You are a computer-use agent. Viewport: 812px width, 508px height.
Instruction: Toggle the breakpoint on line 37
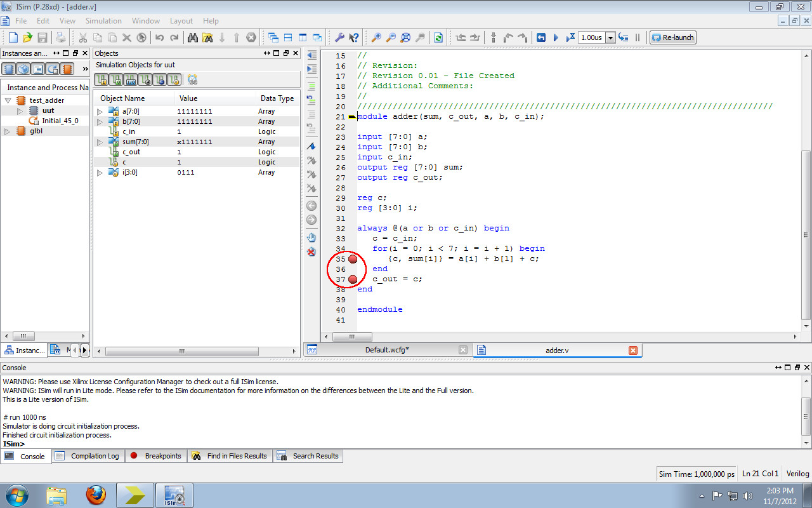(353, 279)
